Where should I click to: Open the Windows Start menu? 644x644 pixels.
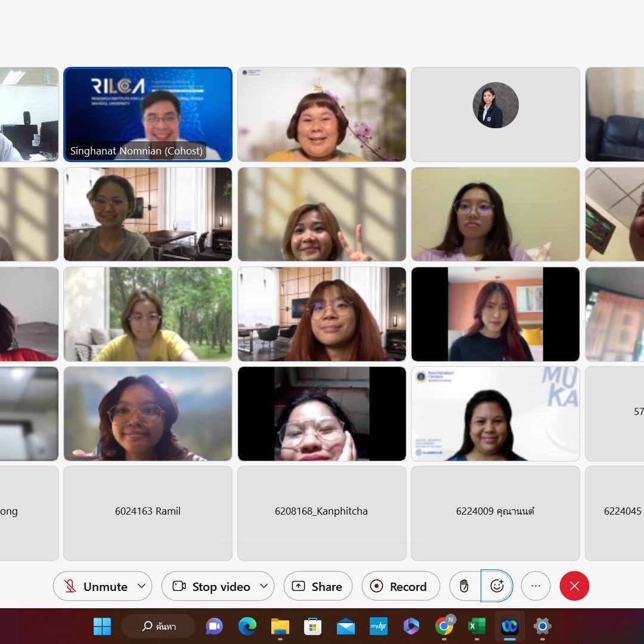[102, 626]
